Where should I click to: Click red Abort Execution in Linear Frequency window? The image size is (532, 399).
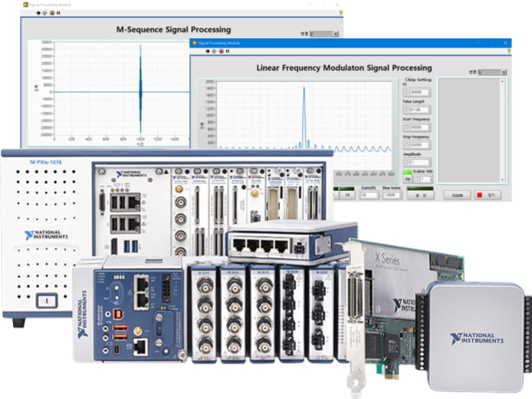(x=222, y=51)
